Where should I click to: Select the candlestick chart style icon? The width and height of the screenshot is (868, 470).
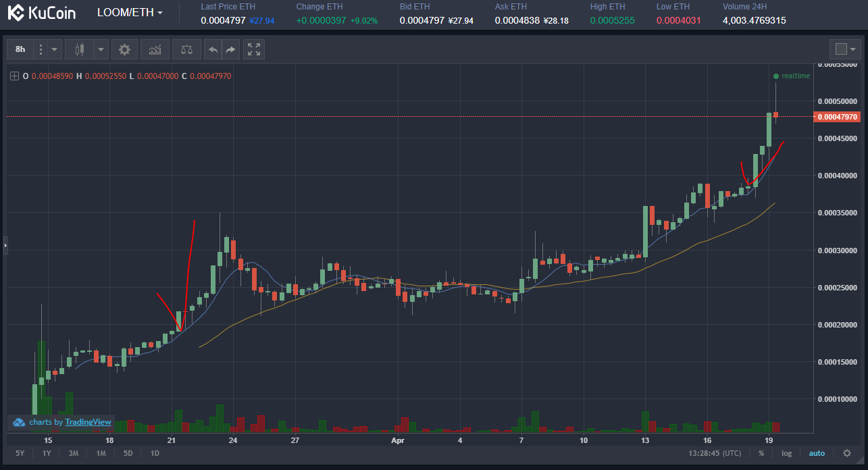tap(80, 49)
